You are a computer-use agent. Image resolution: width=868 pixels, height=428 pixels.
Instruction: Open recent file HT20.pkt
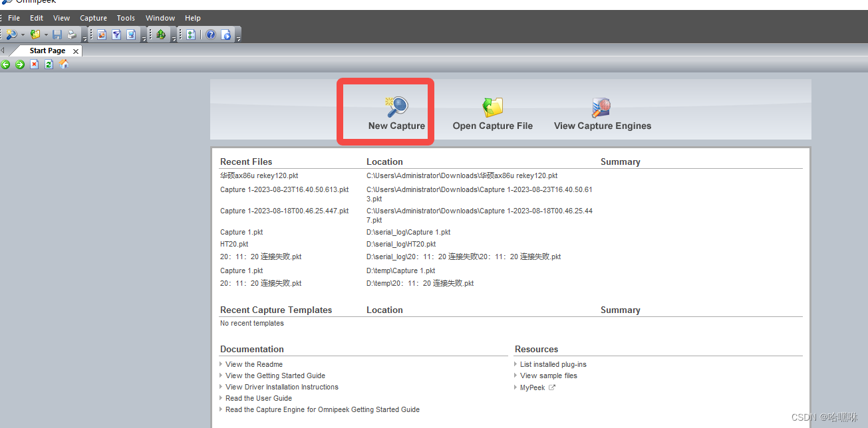(x=234, y=244)
